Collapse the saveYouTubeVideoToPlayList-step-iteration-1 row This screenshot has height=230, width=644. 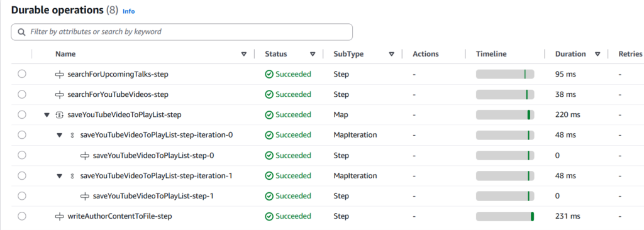click(60, 176)
